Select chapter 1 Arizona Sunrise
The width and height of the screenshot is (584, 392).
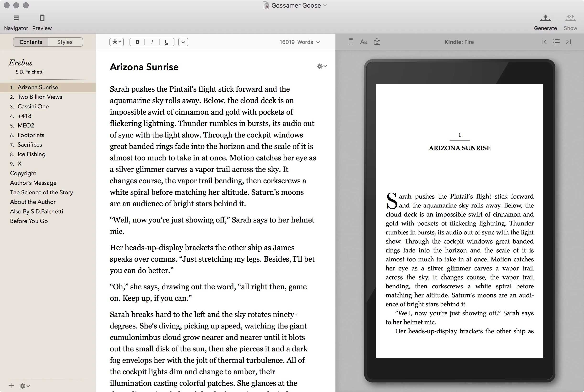(48, 87)
